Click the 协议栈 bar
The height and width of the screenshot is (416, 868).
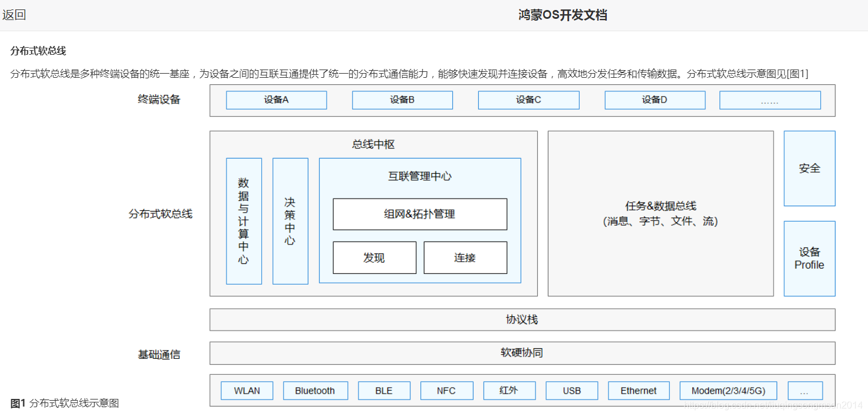(x=522, y=319)
